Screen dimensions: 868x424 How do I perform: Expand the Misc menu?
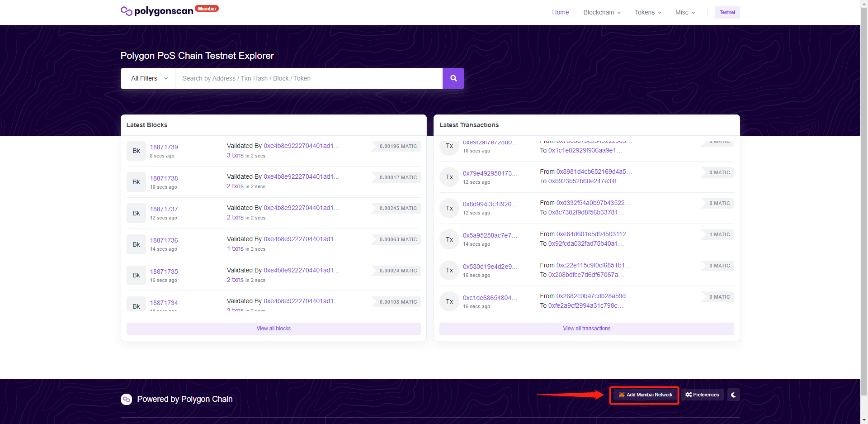click(x=685, y=12)
